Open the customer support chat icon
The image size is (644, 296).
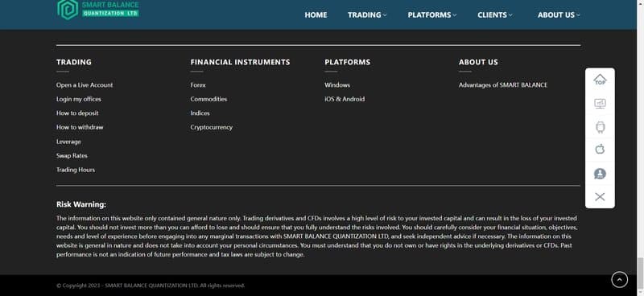pos(600,174)
